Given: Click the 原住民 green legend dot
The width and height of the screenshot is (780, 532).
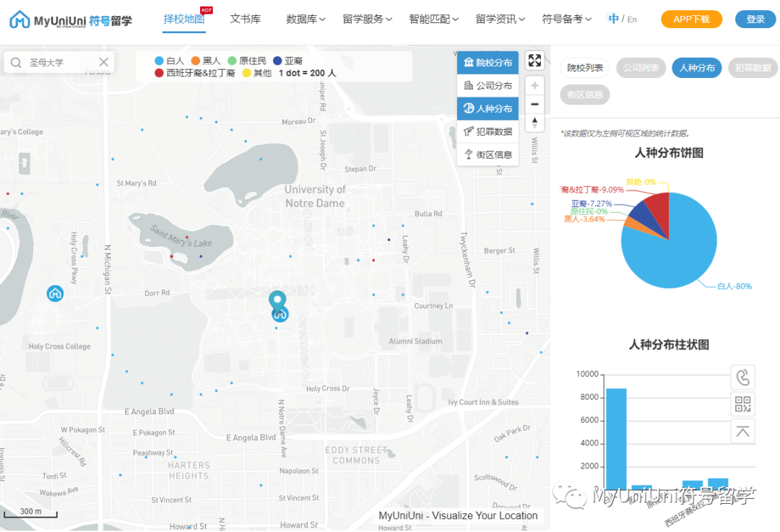Looking at the screenshot, I should 232,61.
